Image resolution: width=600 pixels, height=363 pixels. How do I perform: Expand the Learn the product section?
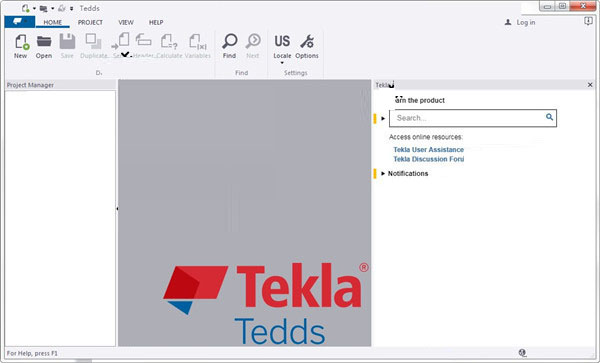pos(383,118)
